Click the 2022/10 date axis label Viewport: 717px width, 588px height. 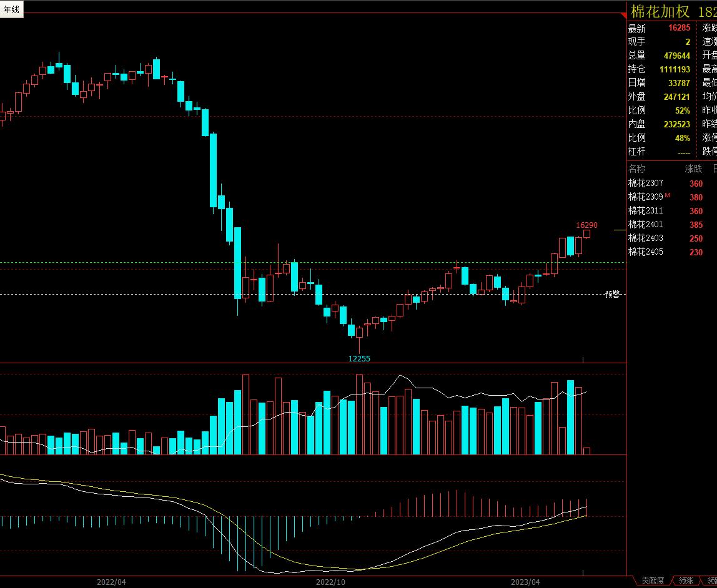pos(330,582)
